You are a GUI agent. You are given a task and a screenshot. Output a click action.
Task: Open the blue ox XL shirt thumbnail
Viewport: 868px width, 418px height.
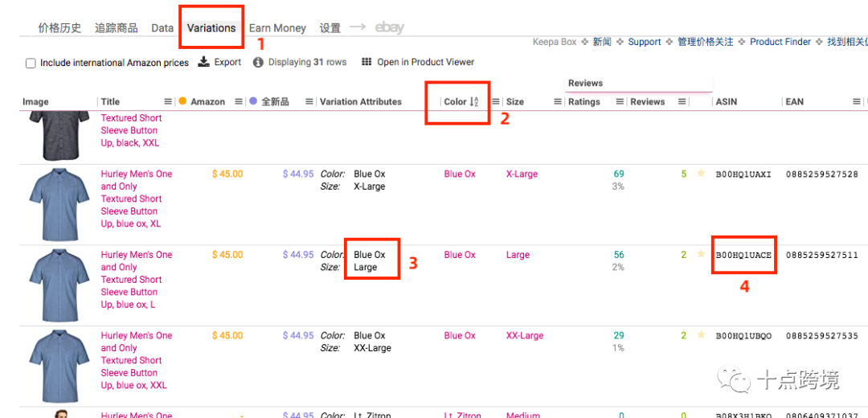pyautogui.click(x=59, y=204)
